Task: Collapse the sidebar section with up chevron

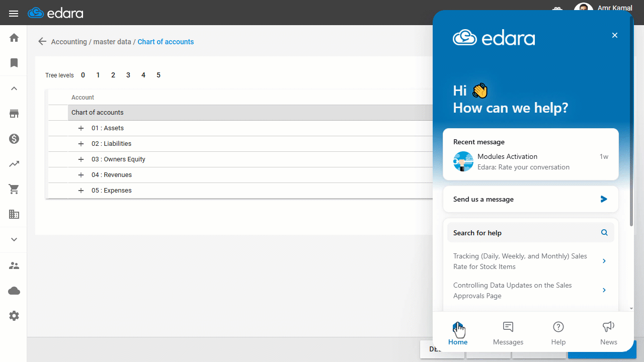Action: [x=14, y=88]
